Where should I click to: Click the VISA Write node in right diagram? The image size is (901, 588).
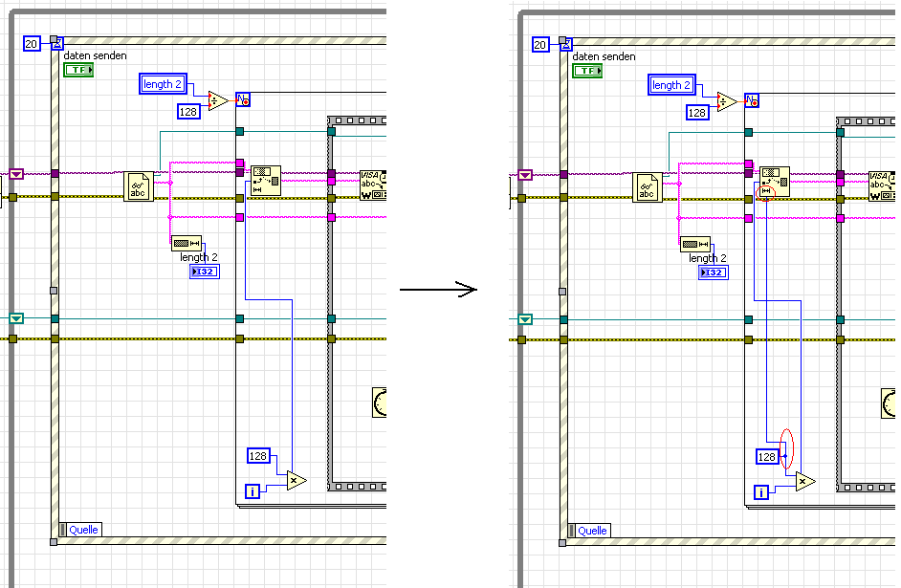click(x=883, y=186)
